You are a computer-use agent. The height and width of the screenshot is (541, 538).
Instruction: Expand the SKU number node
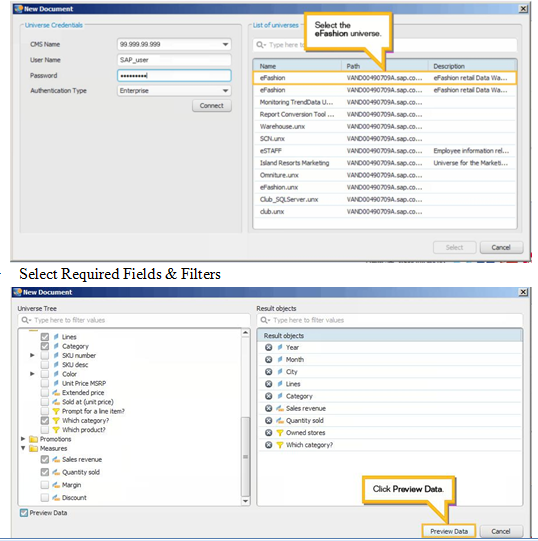tap(32, 355)
